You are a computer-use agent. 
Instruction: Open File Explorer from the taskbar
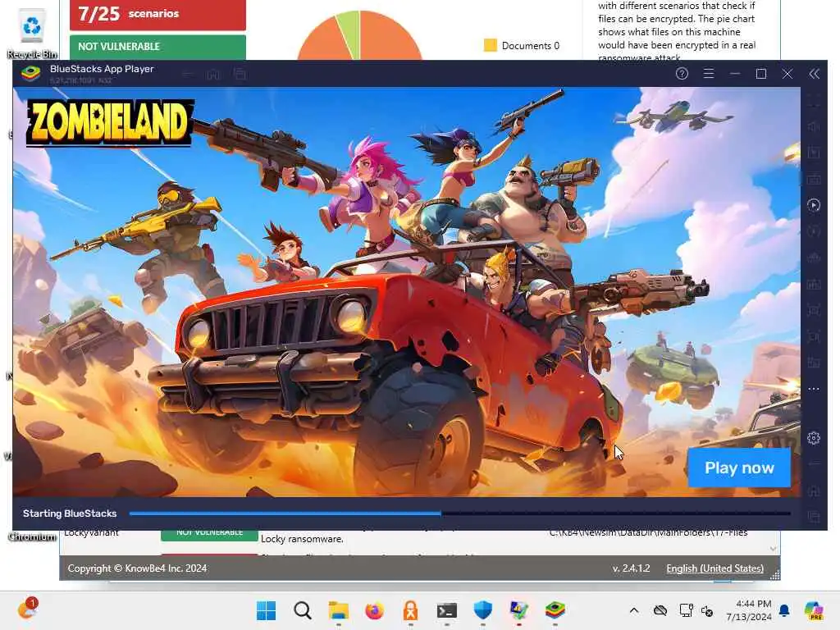339,610
